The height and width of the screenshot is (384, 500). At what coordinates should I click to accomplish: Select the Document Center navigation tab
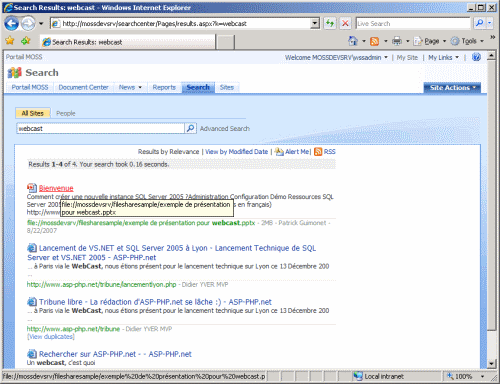pyautogui.click(x=83, y=87)
